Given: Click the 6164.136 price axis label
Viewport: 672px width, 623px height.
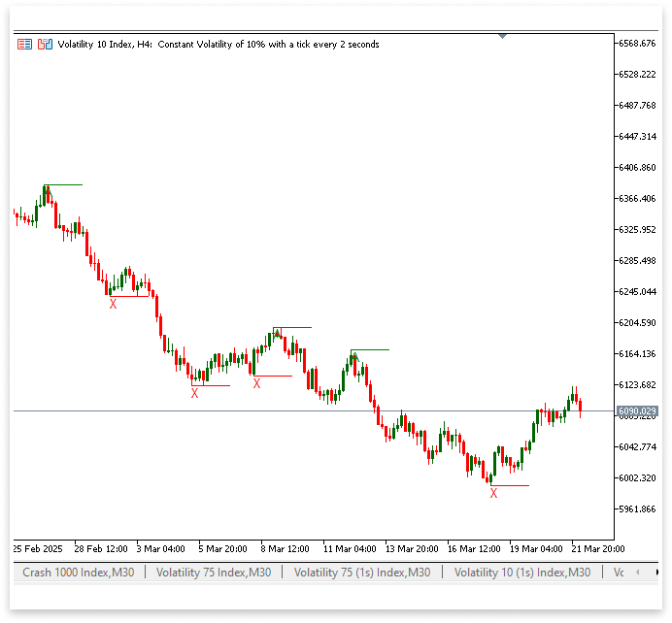Looking at the screenshot, I should pos(637,353).
